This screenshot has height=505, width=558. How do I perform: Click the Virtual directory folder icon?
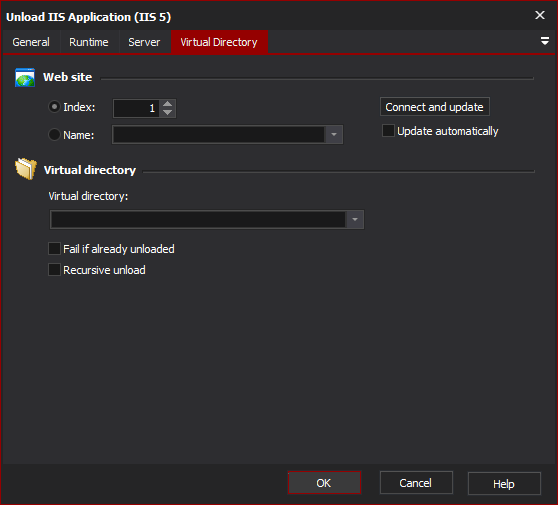click(x=26, y=169)
